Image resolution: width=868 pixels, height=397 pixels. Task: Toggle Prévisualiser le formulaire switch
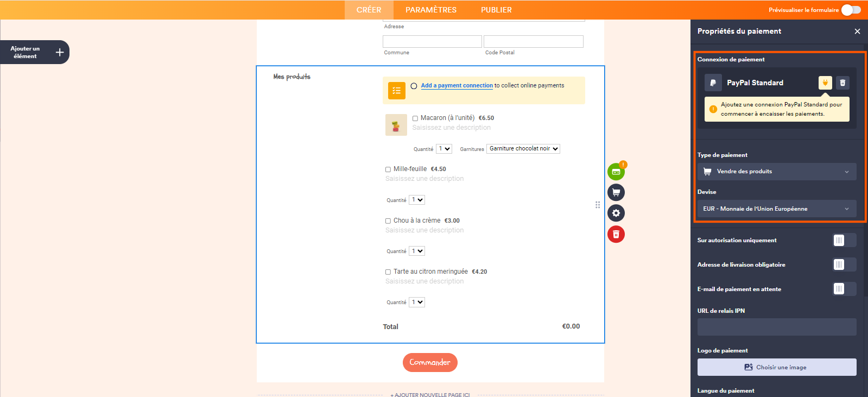point(851,10)
